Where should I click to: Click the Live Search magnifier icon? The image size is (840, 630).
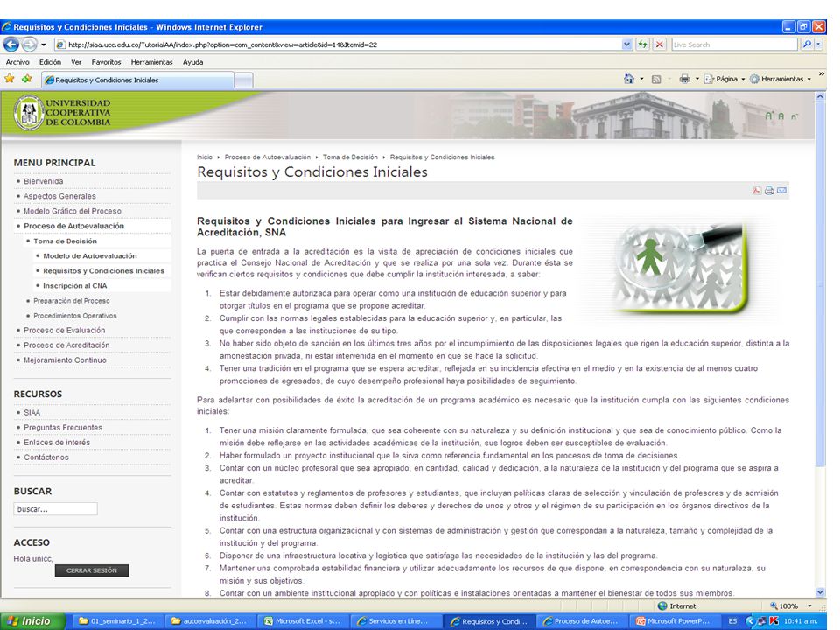(806, 45)
